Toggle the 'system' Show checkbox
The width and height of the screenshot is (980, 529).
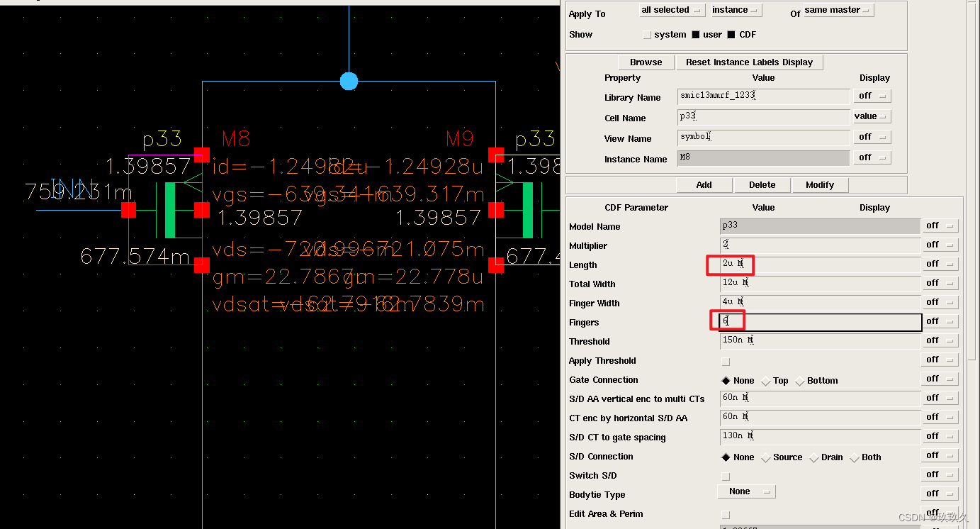click(646, 35)
